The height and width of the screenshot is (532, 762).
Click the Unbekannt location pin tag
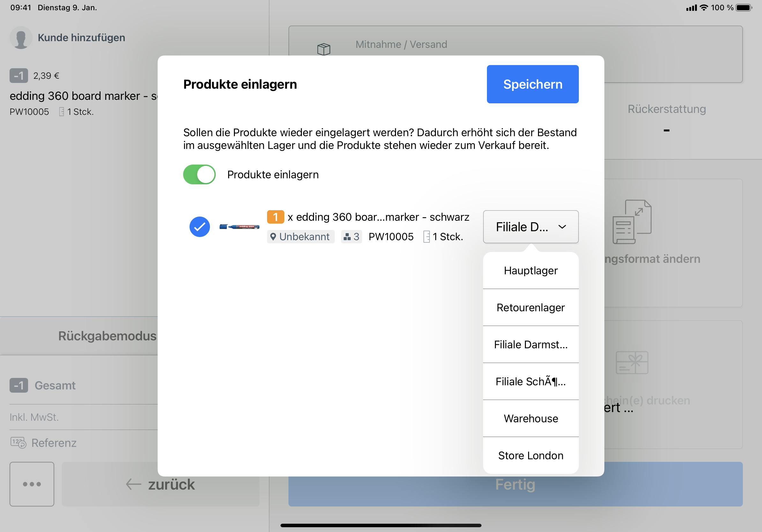(301, 237)
